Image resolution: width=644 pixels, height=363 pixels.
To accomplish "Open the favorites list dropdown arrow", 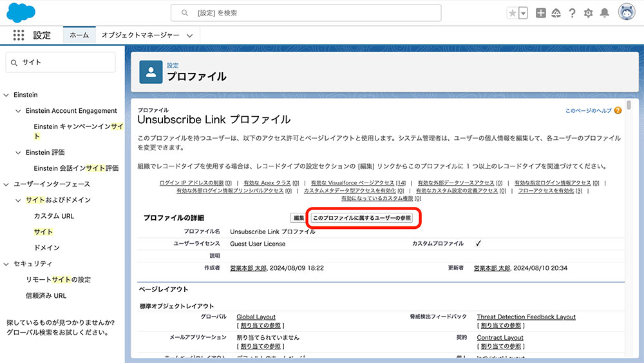I will (x=523, y=13).
